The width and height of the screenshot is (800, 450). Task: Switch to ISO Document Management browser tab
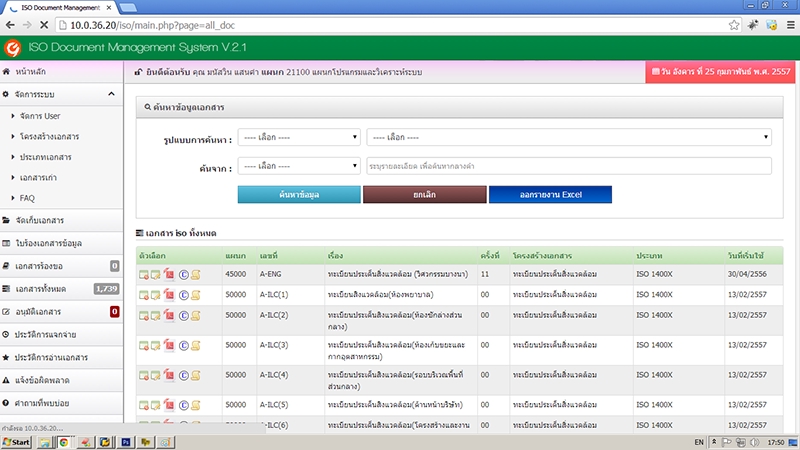60,8
